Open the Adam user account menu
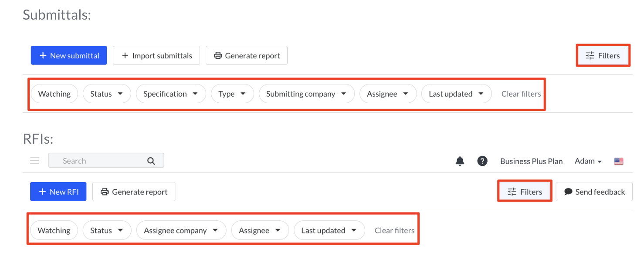The height and width of the screenshot is (256, 644). [x=588, y=161]
